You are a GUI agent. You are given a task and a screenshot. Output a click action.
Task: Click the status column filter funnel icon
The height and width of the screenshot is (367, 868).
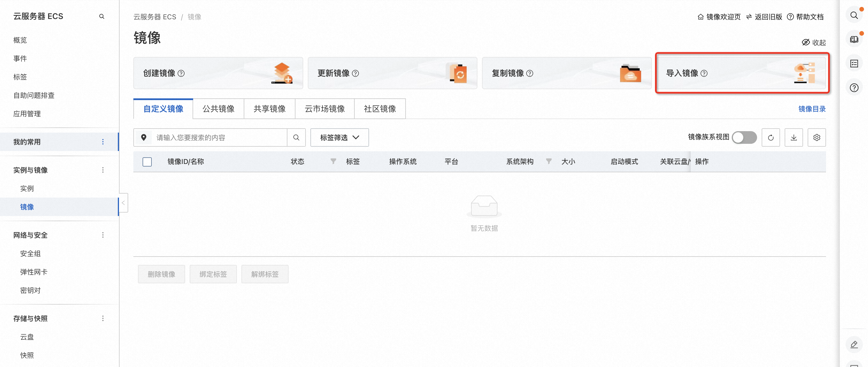pos(333,161)
